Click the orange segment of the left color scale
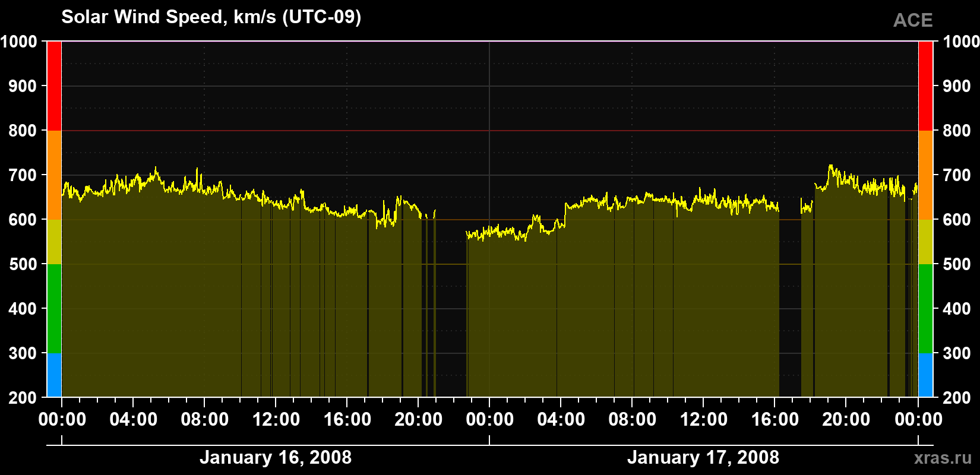 click(54, 175)
